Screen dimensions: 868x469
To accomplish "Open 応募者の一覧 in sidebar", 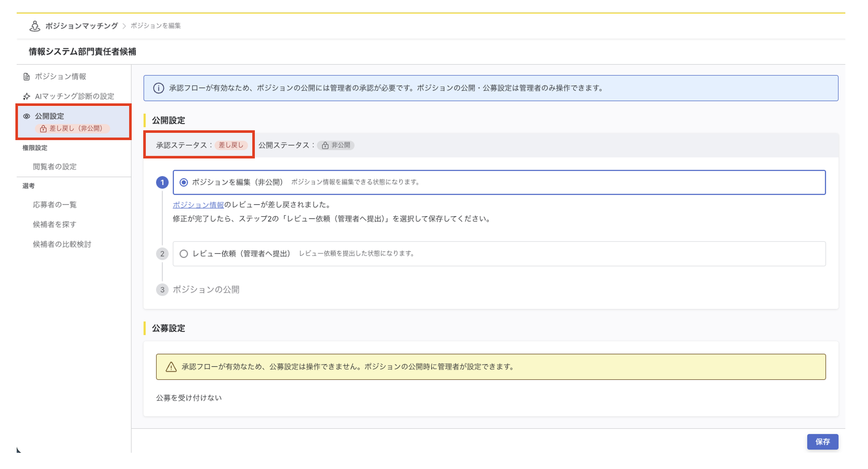I will (x=55, y=205).
